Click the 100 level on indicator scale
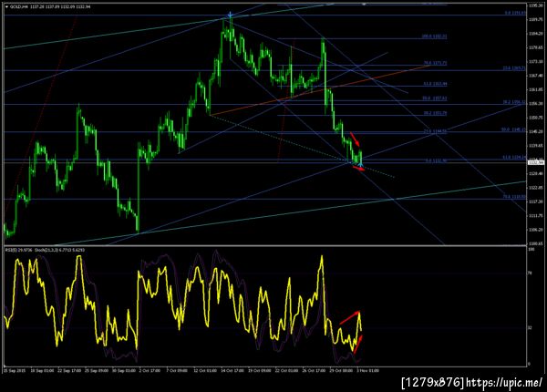This screenshot has width=547, height=392. (530, 250)
